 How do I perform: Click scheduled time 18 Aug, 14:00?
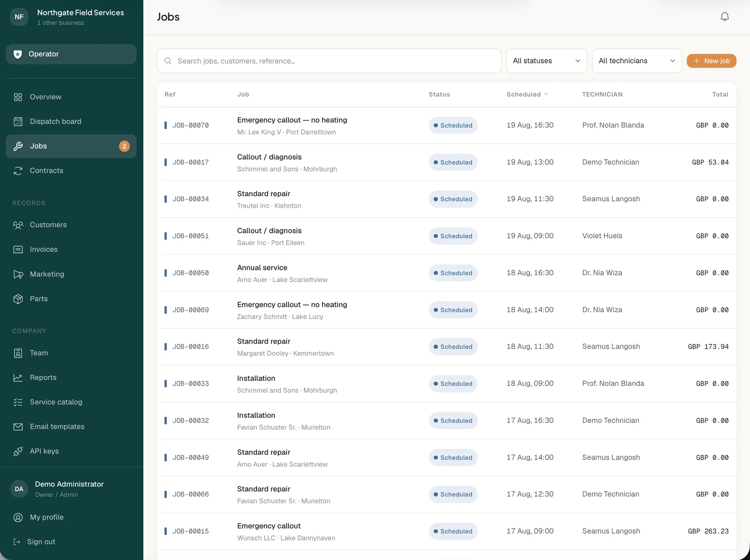pyautogui.click(x=530, y=310)
